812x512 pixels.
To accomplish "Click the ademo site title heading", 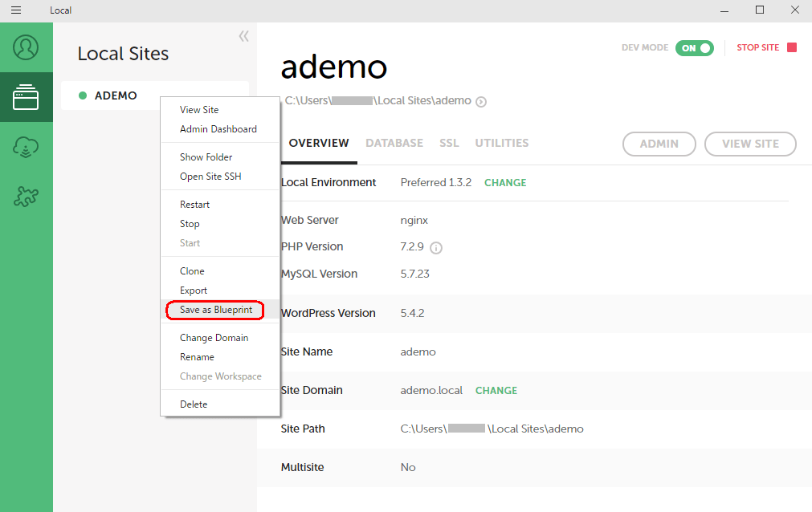I will click(x=334, y=67).
